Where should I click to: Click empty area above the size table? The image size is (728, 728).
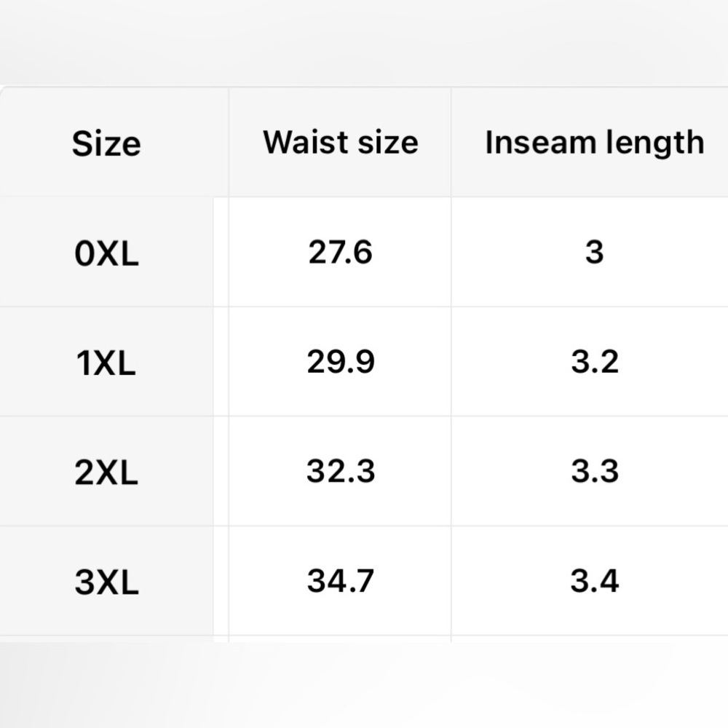[364, 41]
